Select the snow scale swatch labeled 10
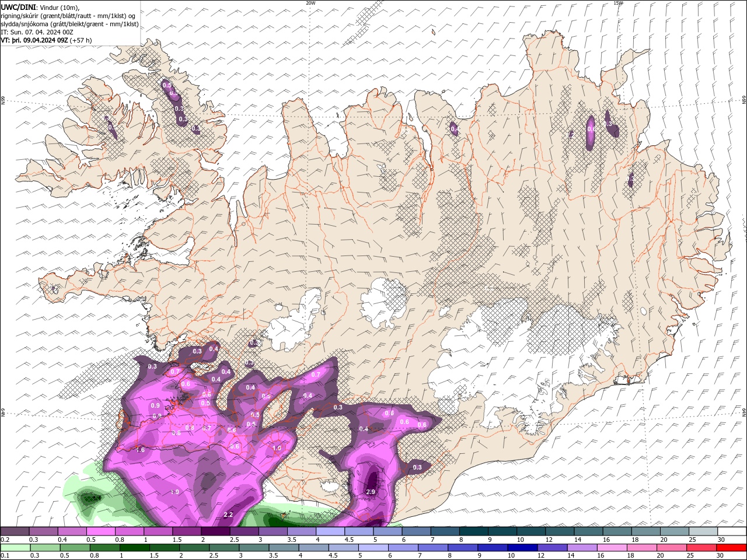 click(530, 531)
